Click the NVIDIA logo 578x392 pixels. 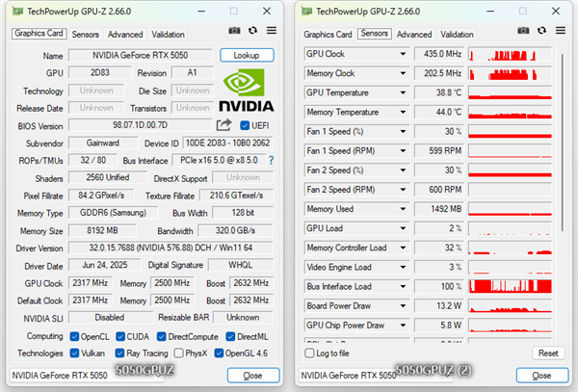click(247, 90)
